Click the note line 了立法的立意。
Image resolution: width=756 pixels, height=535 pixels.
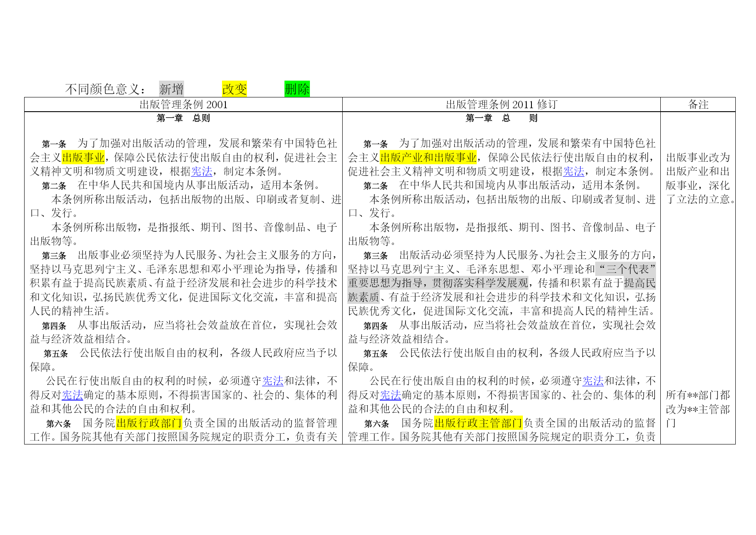700,199
